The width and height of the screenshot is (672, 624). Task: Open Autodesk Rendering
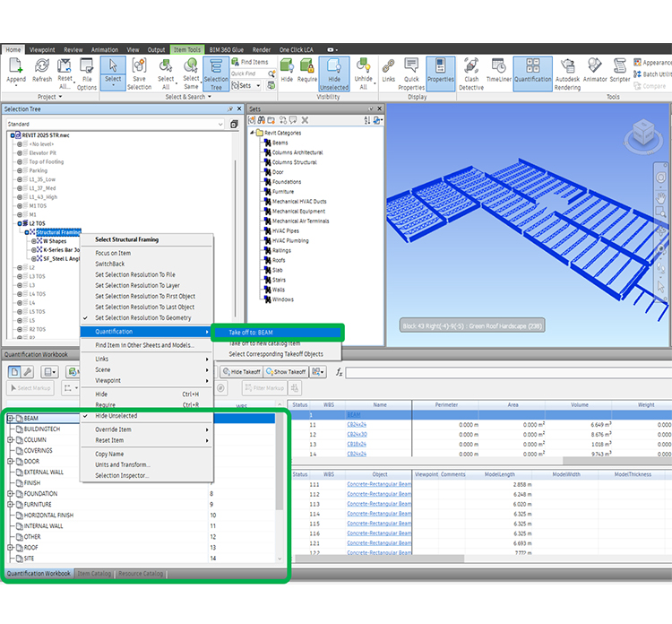pyautogui.click(x=567, y=74)
